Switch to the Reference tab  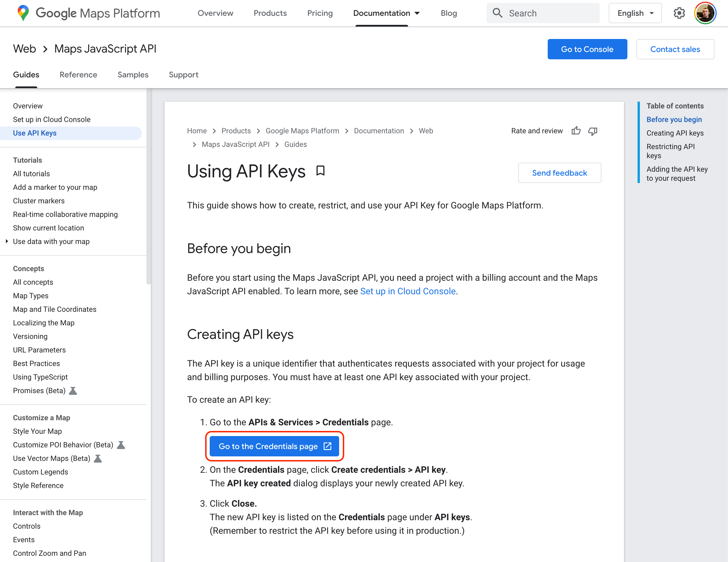click(78, 75)
